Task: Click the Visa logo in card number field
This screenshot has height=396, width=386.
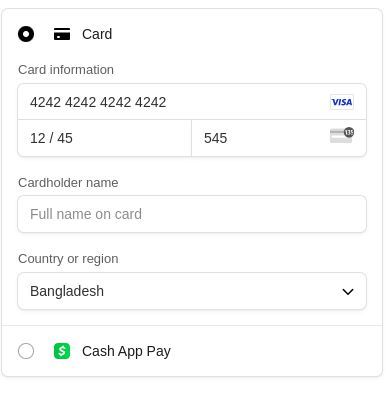Action: click(x=342, y=102)
